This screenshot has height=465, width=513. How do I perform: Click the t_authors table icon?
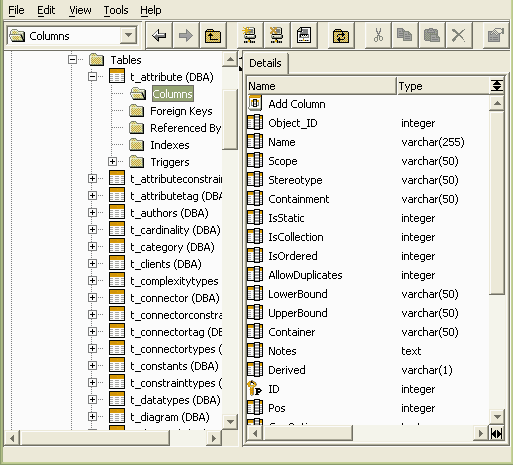pos(117,213)
